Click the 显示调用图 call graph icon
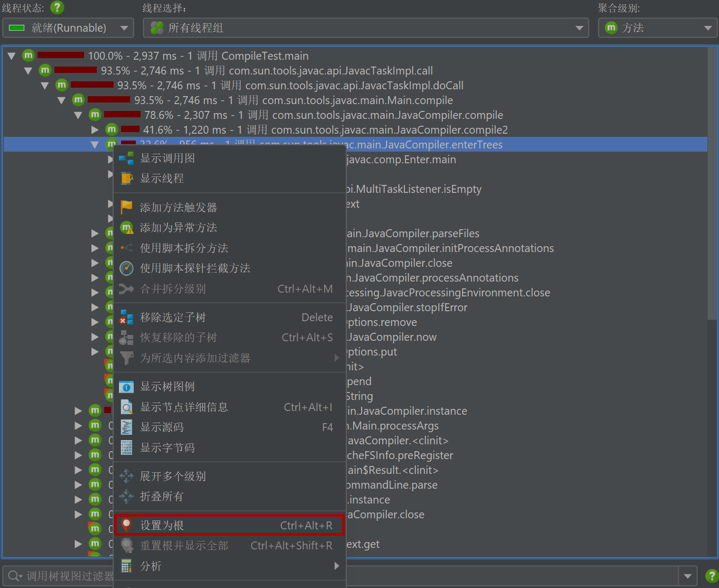719x588 pixels. click(126, 158)
